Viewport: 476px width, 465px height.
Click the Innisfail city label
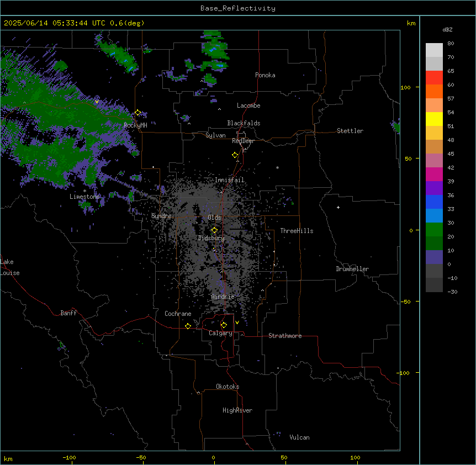(229, 180)
